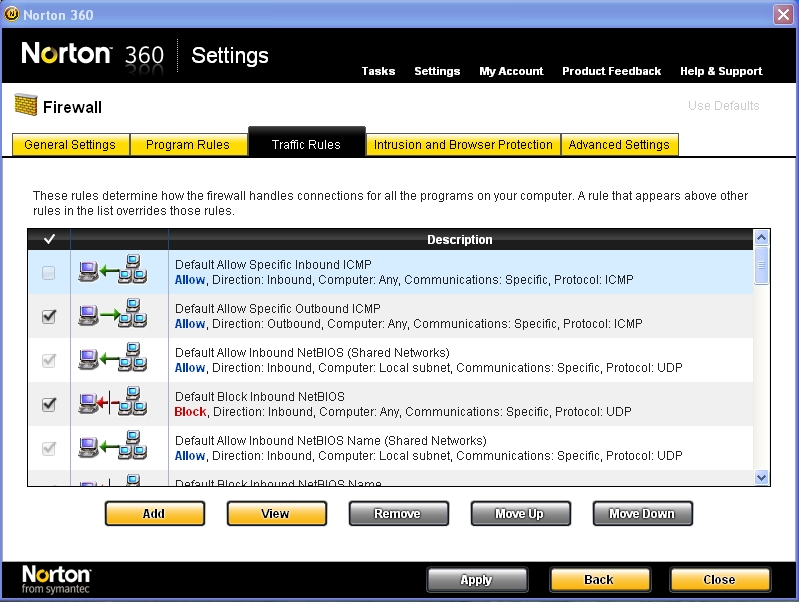Screen dimensions: 799x602
Task: Enable the Default Allow Specific Inbound ICMP checkbox
Action: click(48, 273)
